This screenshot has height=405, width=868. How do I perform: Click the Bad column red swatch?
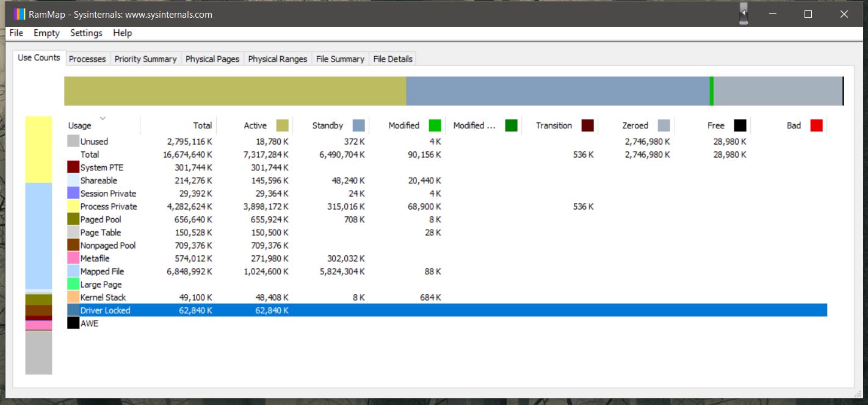pos(817,125)
